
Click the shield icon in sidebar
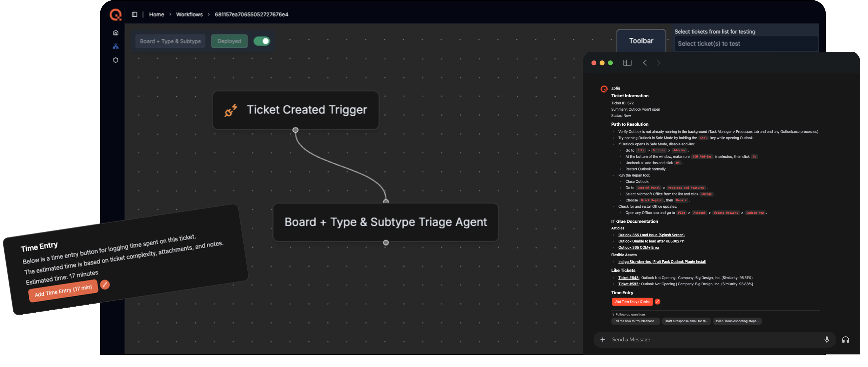[x=116, y=60]
